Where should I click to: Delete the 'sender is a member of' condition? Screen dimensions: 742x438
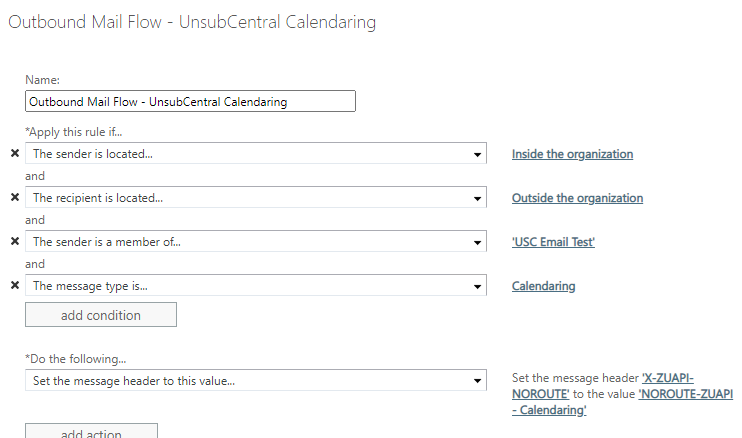(x=14, y=241)
